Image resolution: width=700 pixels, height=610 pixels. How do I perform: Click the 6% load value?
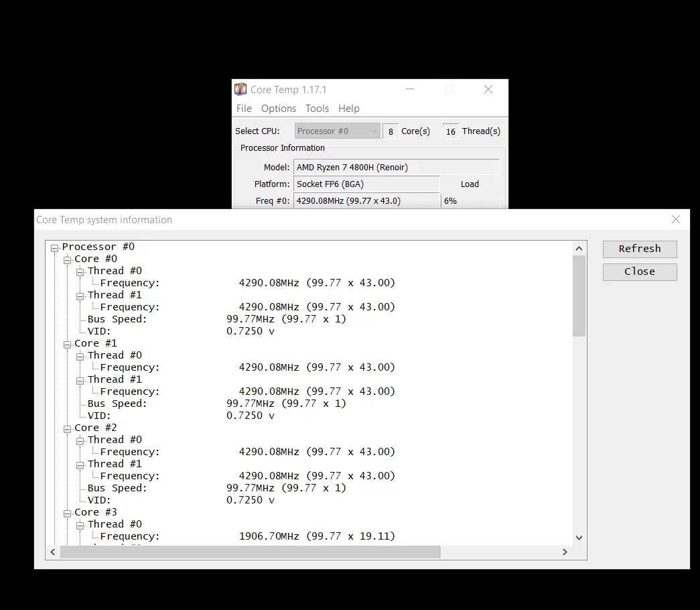point(450,201)
